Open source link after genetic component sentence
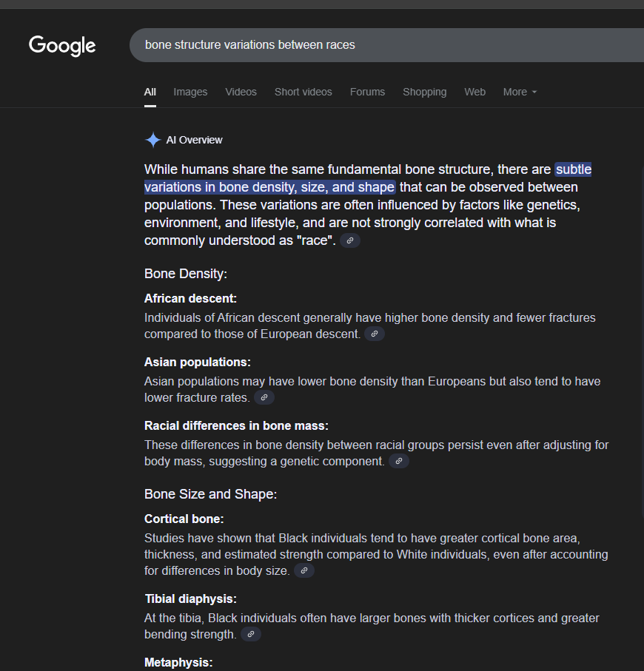This screenshot has width=644, height=671. pyautogui.click(x=399, y=462)
